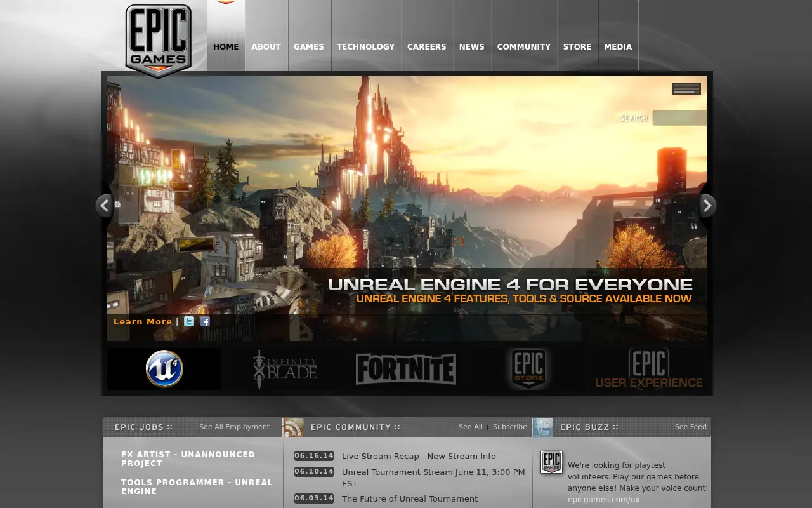This screenshot has height=508, width=812.
Task: Open Tools Programmer - Unreal Engine job
Action: point(197,487)
